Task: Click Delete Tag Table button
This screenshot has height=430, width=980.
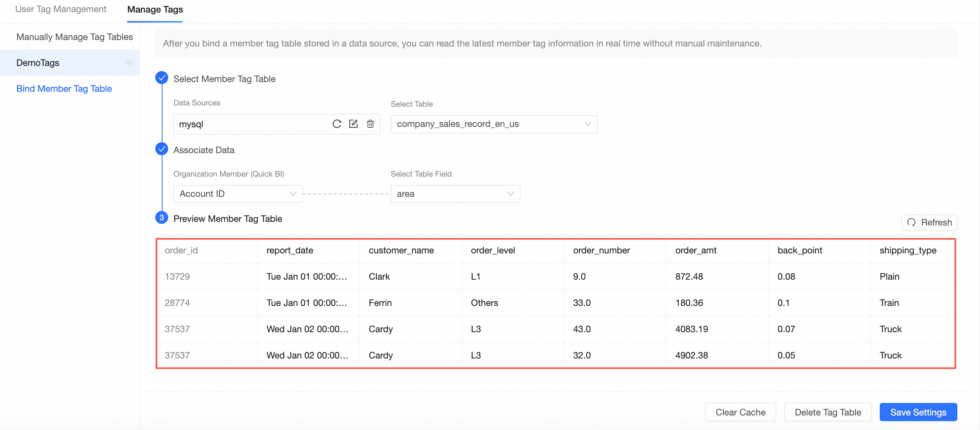Action: point(828,412)
